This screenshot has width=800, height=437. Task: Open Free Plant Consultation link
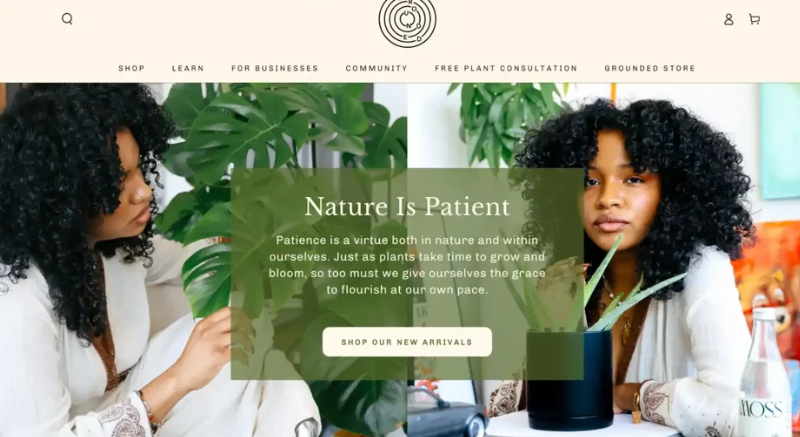506,68
